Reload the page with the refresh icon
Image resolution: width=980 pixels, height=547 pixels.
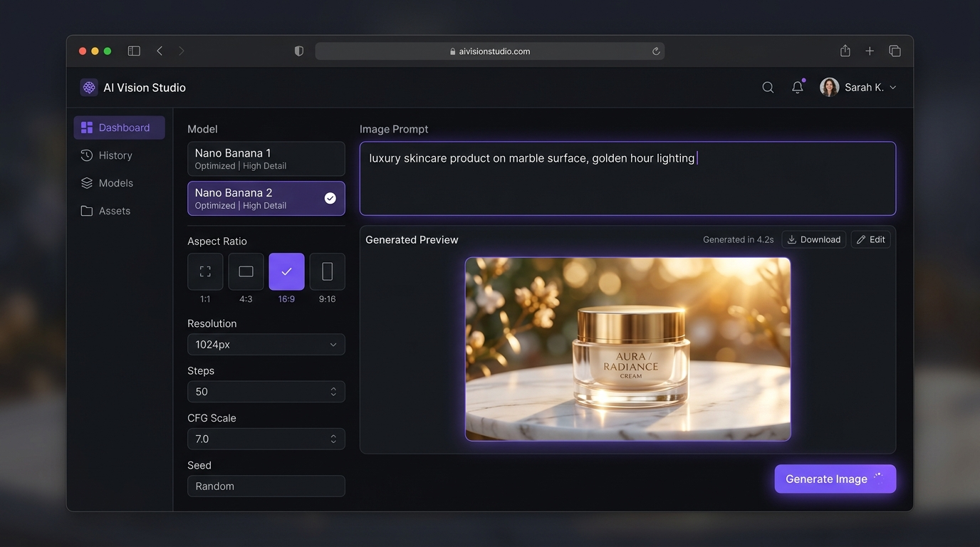(656, 51)
